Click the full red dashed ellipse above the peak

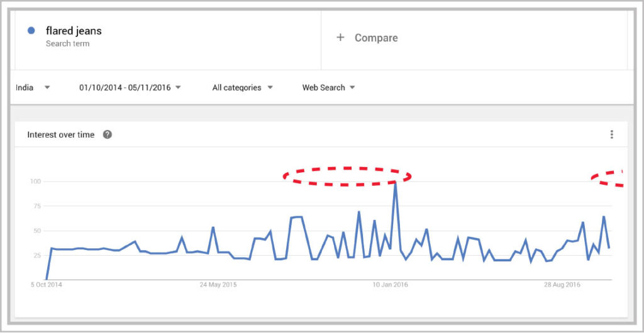click(347, 177)
